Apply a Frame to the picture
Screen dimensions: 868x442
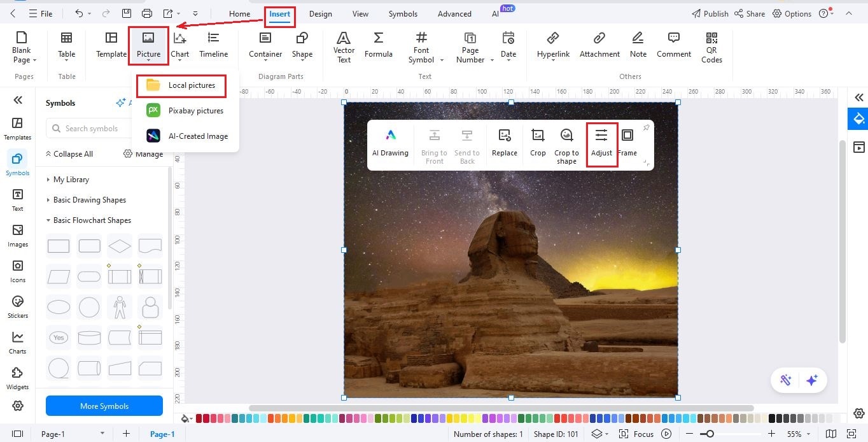click(627, 143)
